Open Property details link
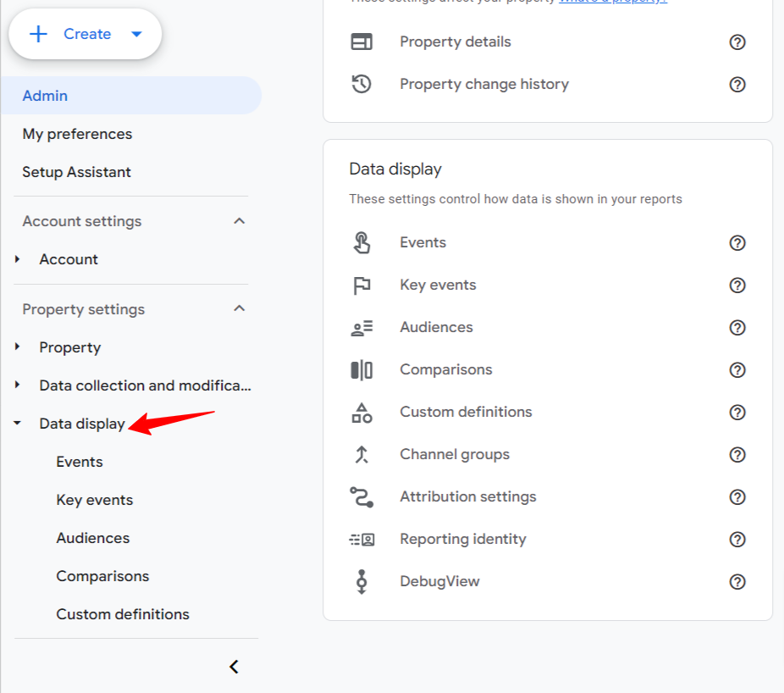 click(x=455, y=42)
